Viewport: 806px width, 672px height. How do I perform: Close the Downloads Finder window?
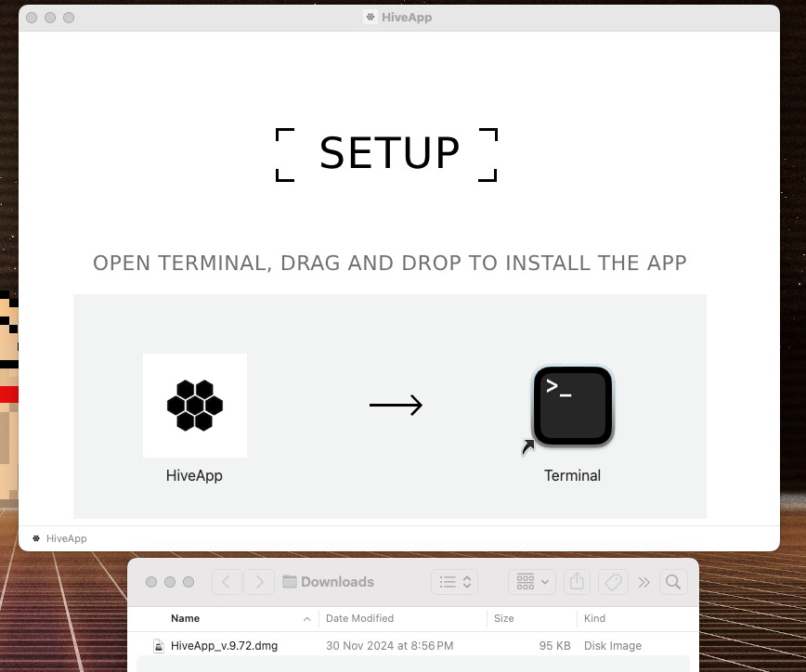click(x=151, y=582)
